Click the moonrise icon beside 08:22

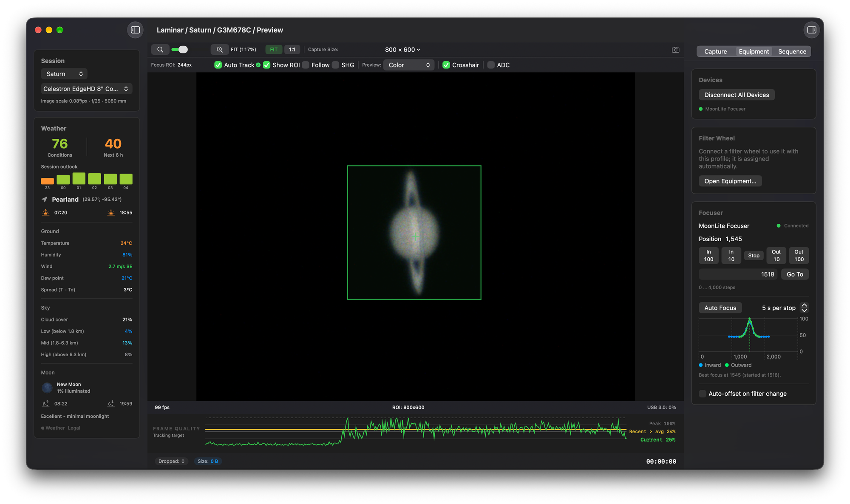point(46,403)
